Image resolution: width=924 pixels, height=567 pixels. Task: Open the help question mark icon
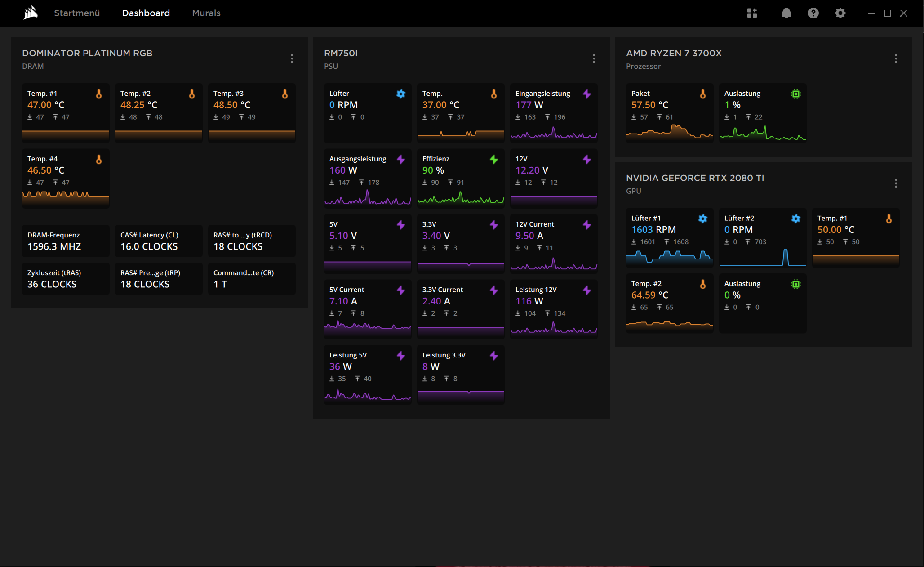813,13
